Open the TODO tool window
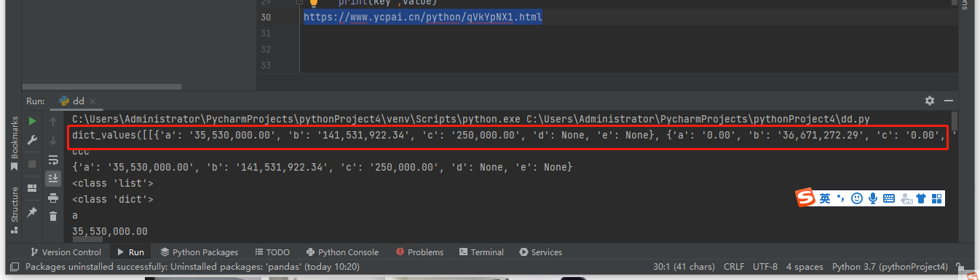The width and height of the screenshot is (980, 280). tap(272, 252)
